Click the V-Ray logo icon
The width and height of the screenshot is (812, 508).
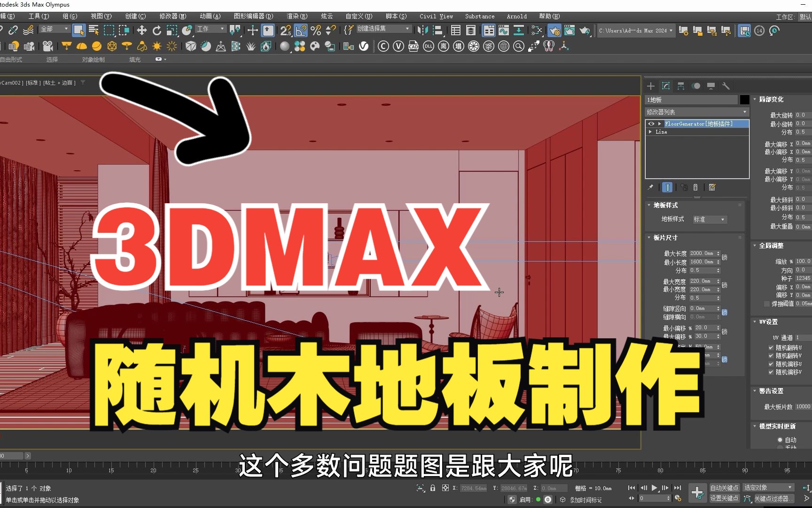[x=364, y=46]
